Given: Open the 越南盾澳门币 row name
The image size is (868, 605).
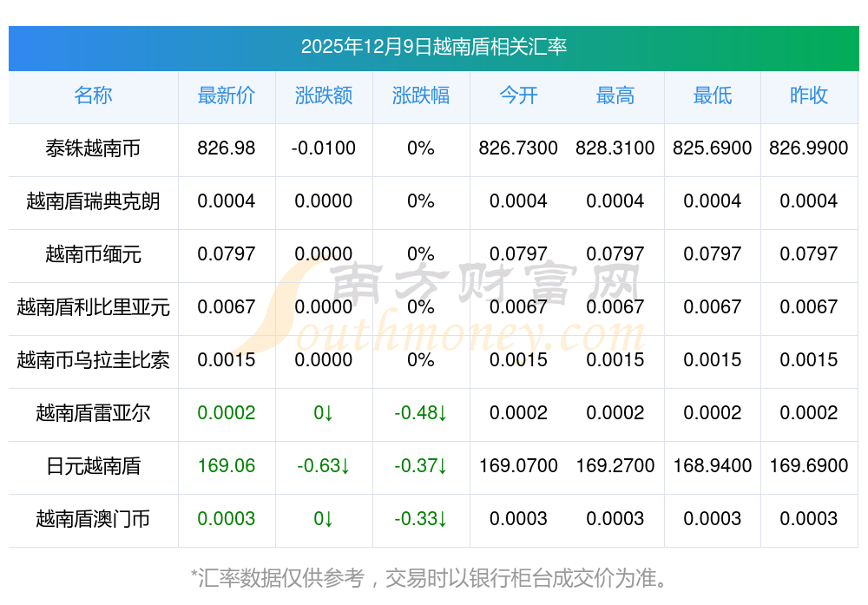Looking at the screenshot, I should (x=93, y=519).
